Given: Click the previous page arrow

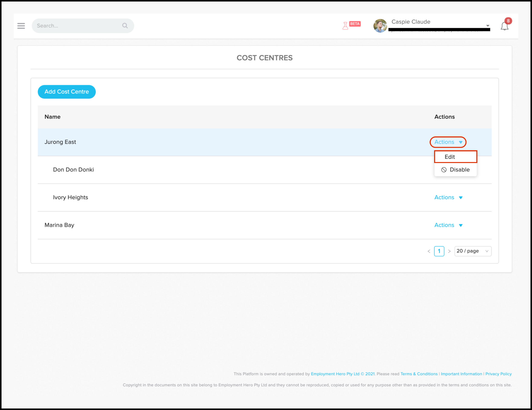Looking at the screenshot, I should [x=429, y=251].
